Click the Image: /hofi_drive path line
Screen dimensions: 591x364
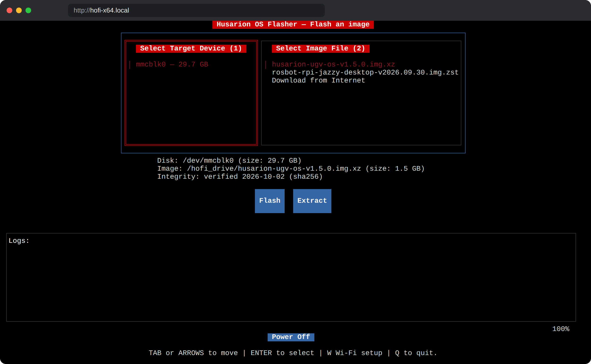pyautogui.click(x=291, y=168)
